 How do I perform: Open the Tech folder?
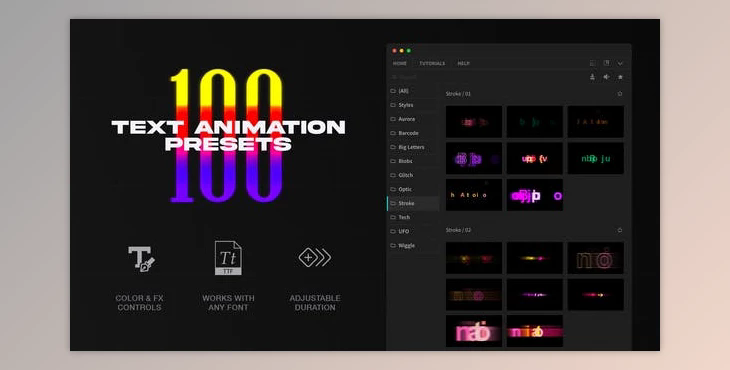click(x=413, y=217)
